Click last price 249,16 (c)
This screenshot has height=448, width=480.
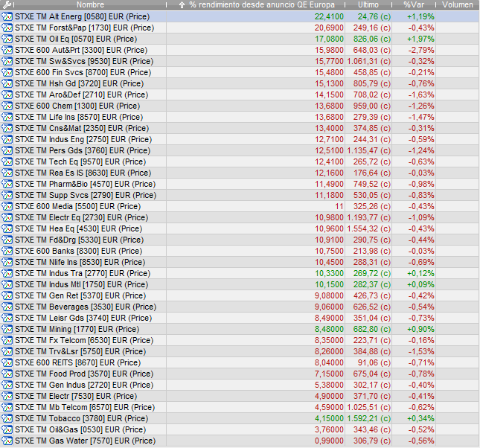click(x=372, y=28)
